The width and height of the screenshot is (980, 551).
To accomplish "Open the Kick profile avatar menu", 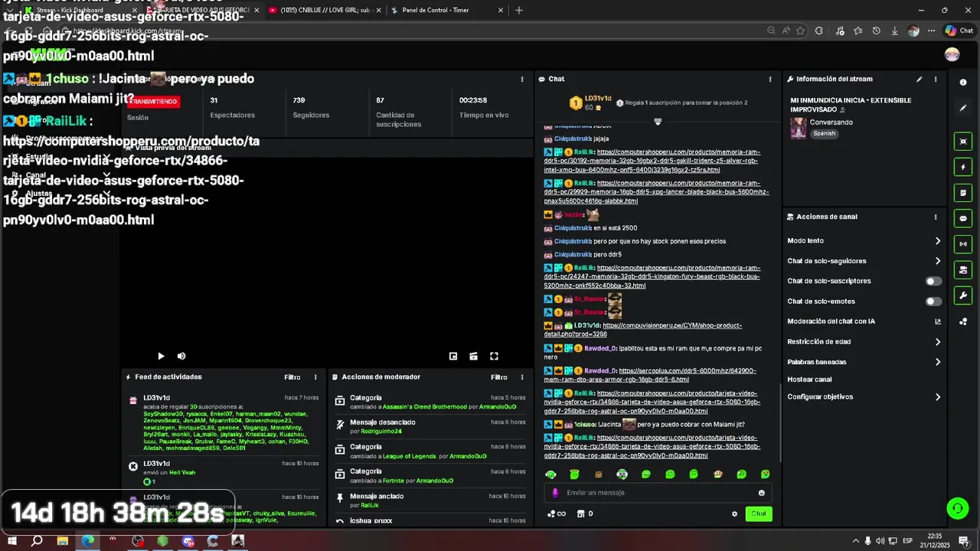I will (x=952, y=54).
